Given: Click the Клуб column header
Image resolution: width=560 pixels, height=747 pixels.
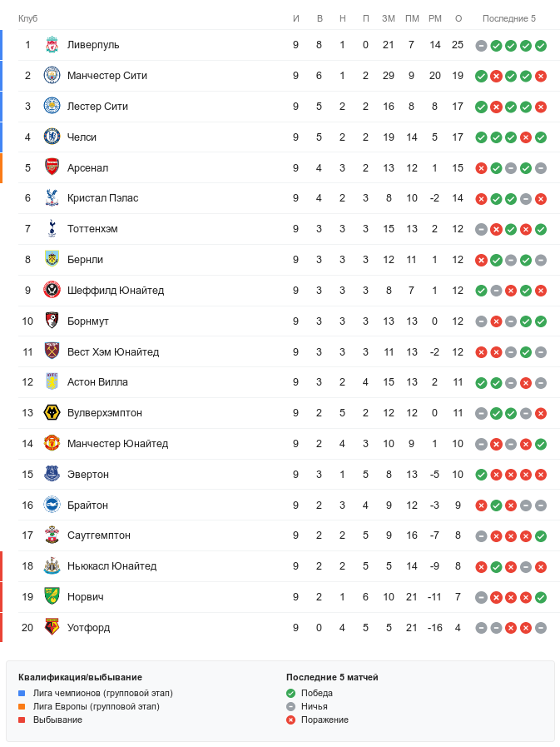Looking at the screenshot, I should click(x=28, y=18).
